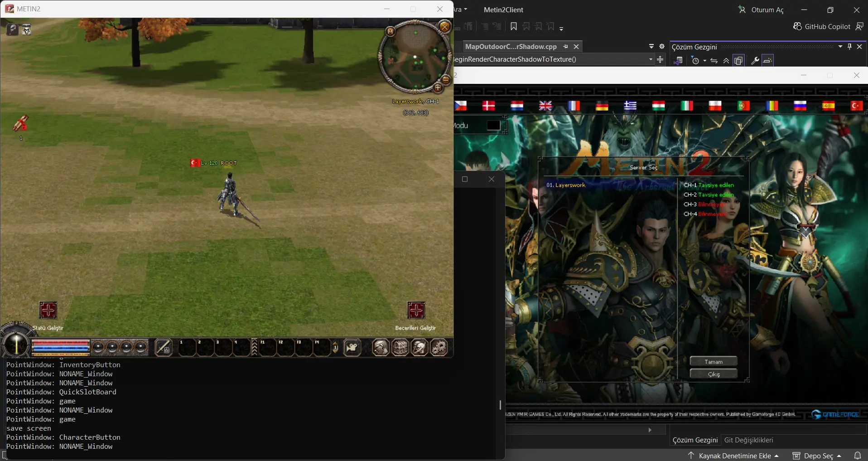Select the MapOutdoorC...rShadow.cpp document tab
This screenshot has height=461, width=868.
click(511, 47)
